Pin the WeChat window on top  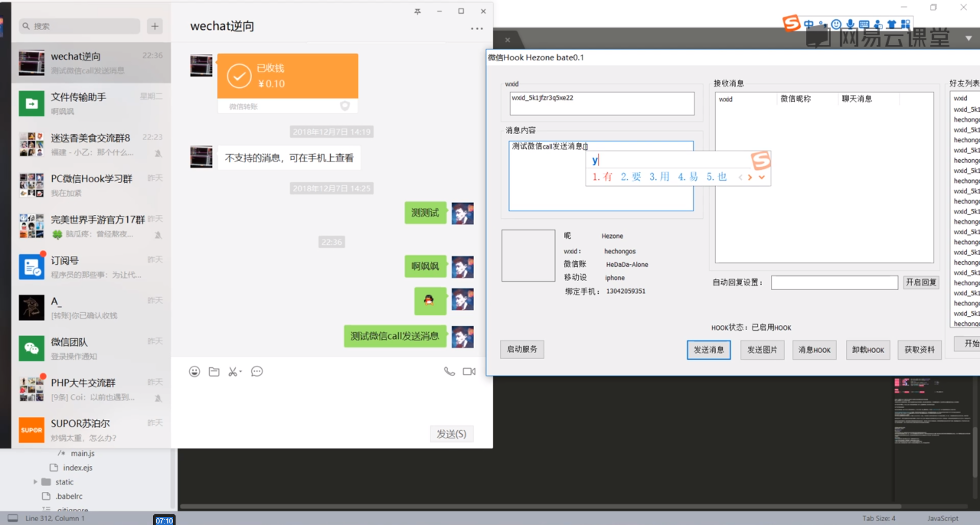pos(418,11)
